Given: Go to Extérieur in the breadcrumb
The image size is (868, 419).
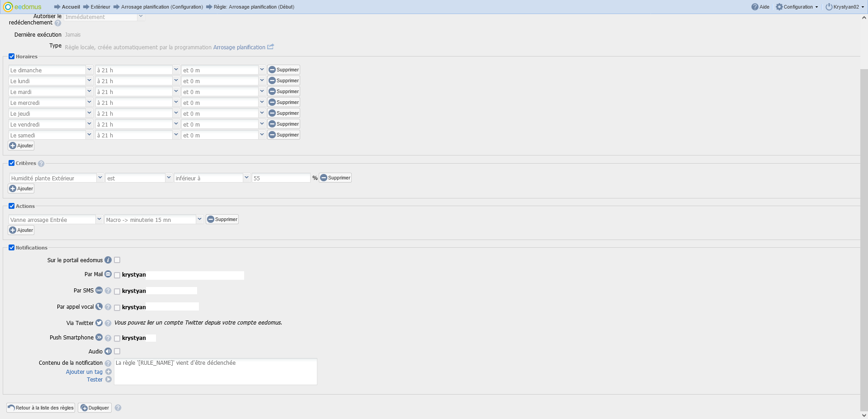Looking at the screenshot, I should pyautogui.click(x=100, y=7).
